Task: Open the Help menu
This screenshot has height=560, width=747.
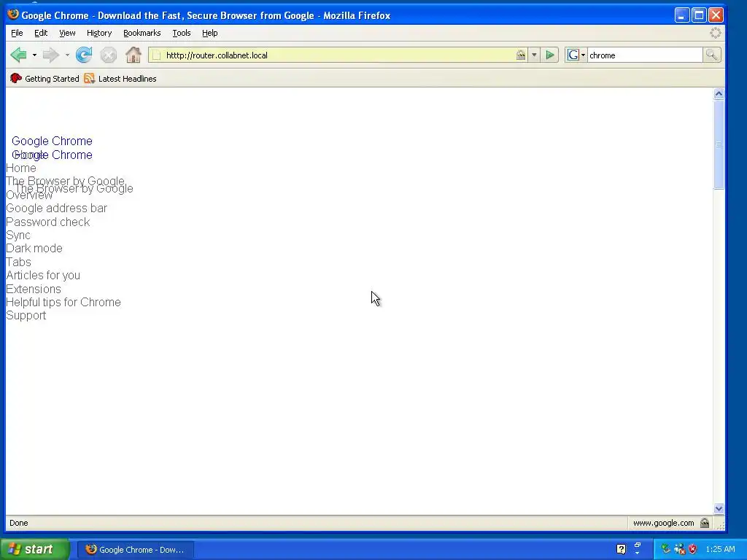Action: [209, 33]
